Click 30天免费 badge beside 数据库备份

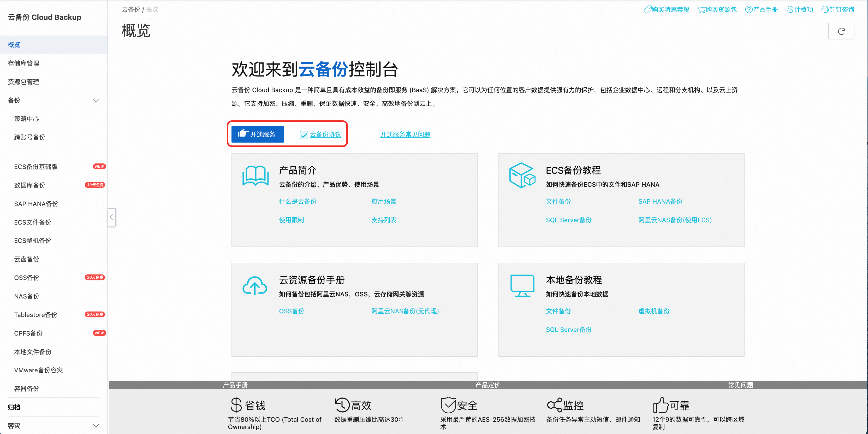point(95,185)
